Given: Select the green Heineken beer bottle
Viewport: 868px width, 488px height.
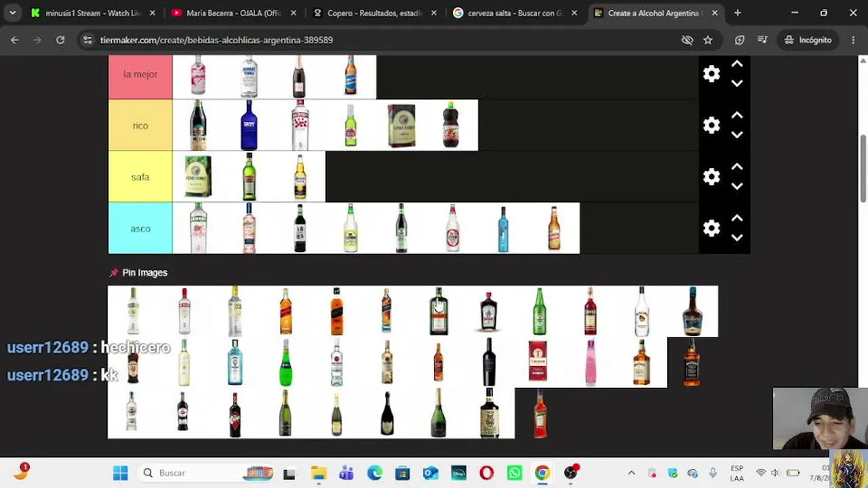Looking at the screenshot, I should (x=540, y=311).
